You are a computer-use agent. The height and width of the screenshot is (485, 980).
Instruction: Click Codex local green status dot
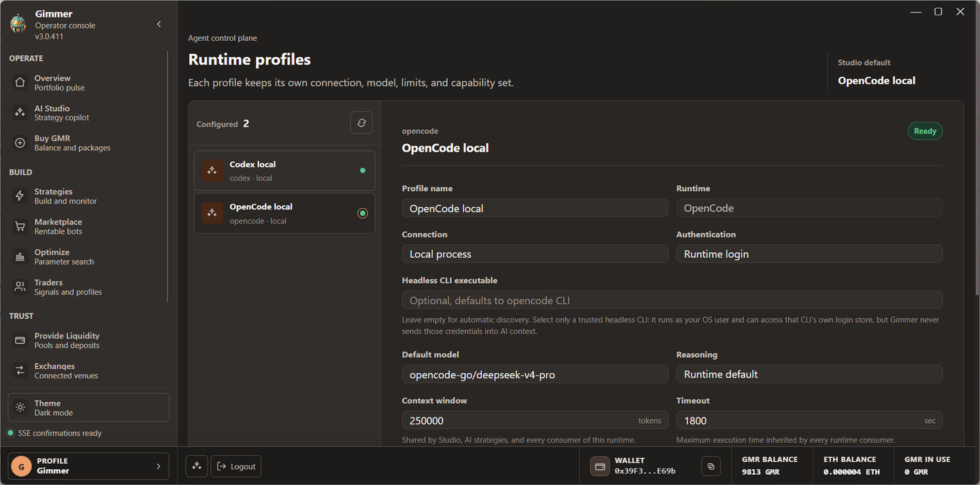coord(363,171)
